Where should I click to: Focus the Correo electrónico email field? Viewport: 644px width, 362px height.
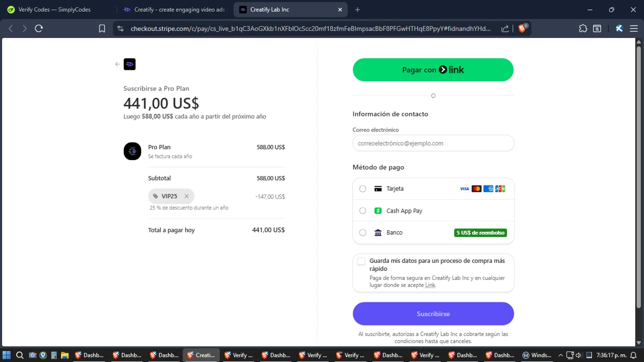433,143
